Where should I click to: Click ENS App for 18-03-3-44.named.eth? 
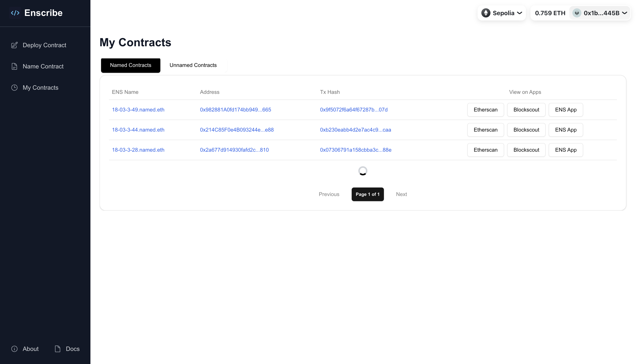(x=566, y=130)
